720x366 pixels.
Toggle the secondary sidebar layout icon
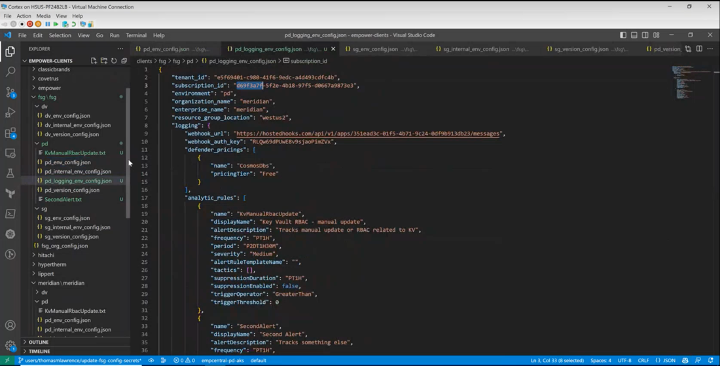coord(645,35)
